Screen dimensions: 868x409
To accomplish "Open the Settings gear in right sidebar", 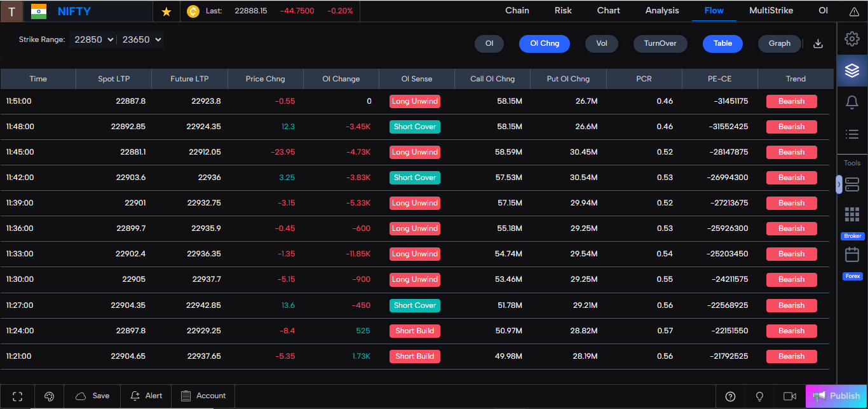I will (852, 39).
